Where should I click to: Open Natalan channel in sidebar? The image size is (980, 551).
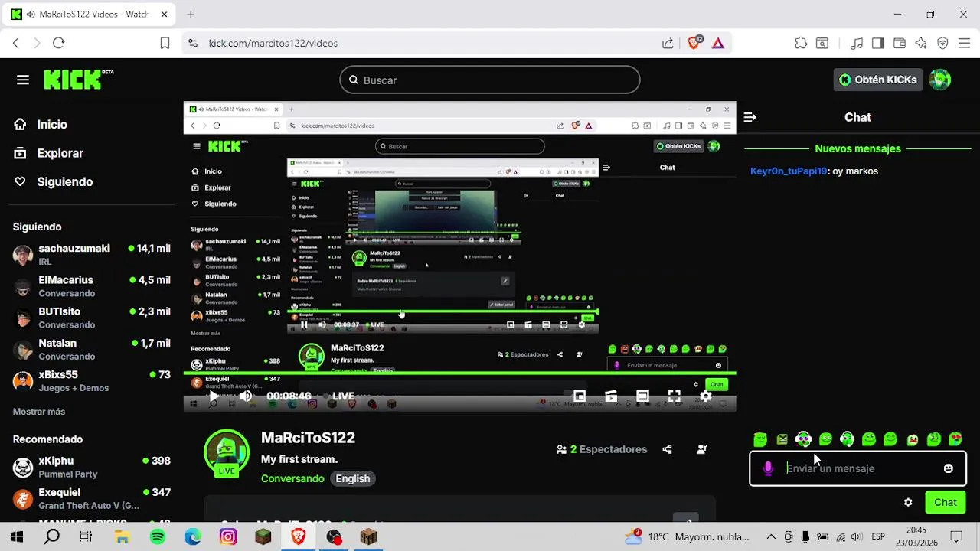tap(92, 349)
